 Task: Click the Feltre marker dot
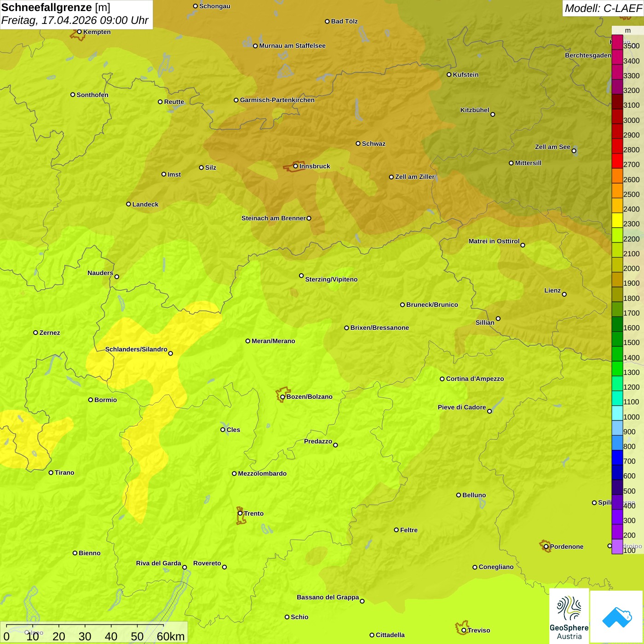tap(396, 530)
